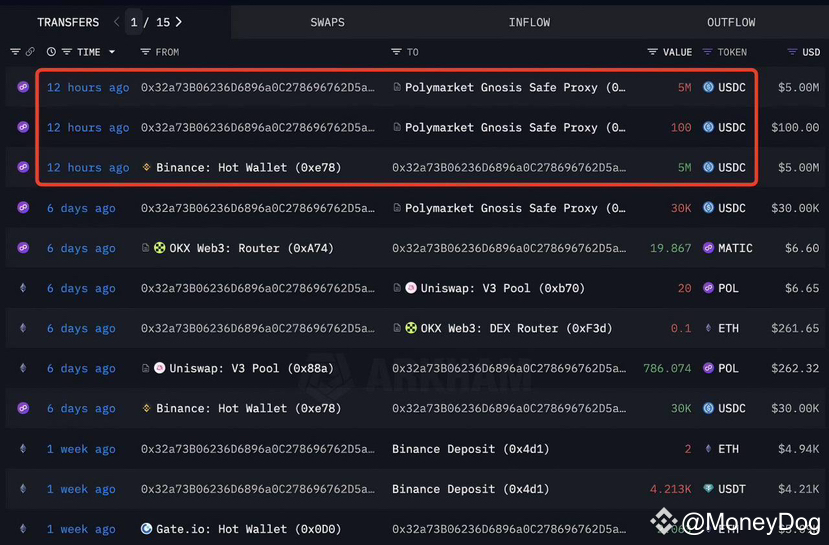Viewport: 829px width, 545px height.
Task: Click Polygon chain icon on $100.00 row
Action: pyautogui.click(x=23, y=127)
